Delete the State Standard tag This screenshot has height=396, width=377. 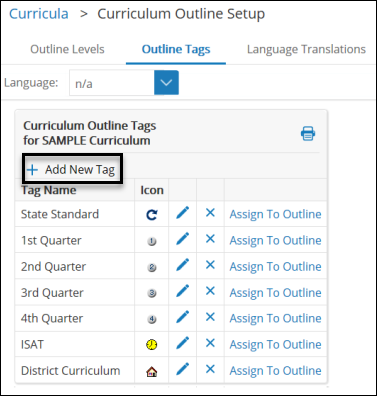[x=210, y=213]
